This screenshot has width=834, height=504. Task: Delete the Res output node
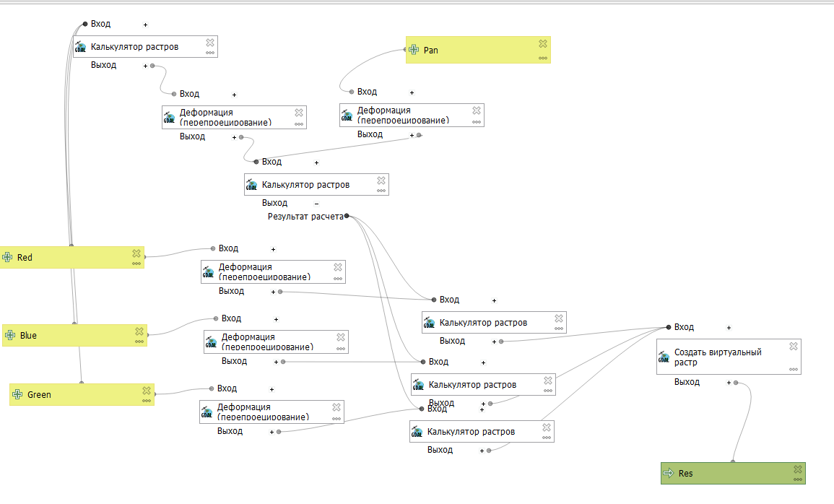797,469
